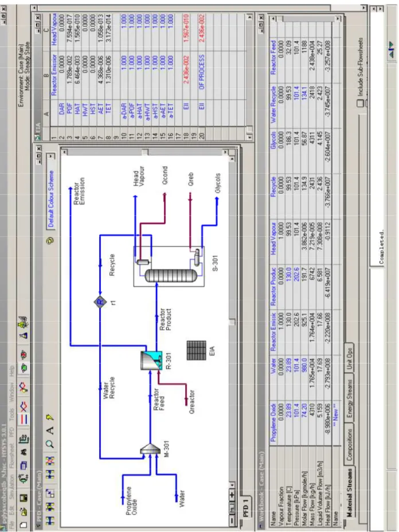Switch to the Compositions workbook tab
Image resolution: width=399 pixels, height=532 pixels.
350,445
